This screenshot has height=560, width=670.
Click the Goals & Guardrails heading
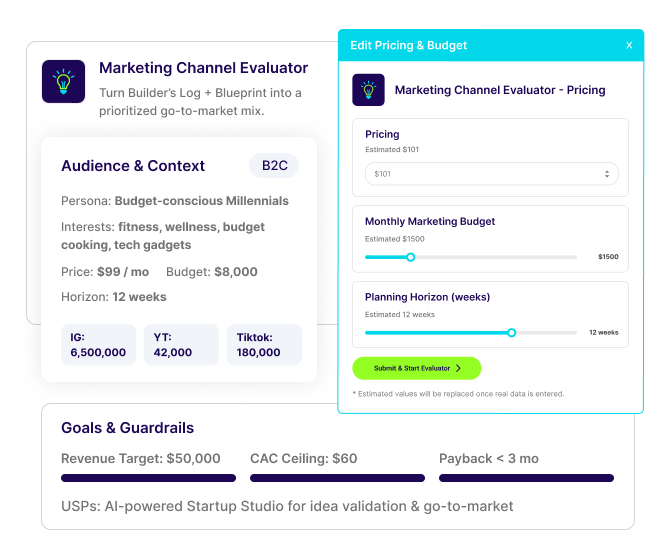point(128,428)
